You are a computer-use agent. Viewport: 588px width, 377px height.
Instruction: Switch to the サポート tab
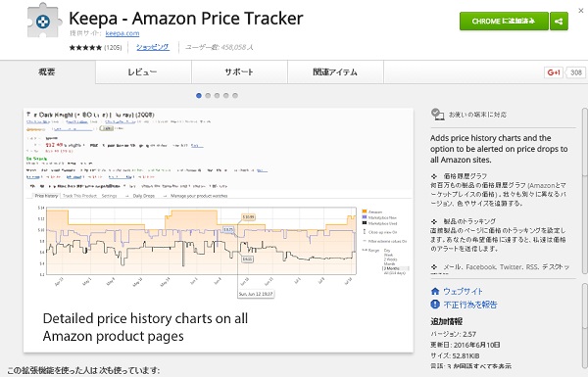click(240, 71)
